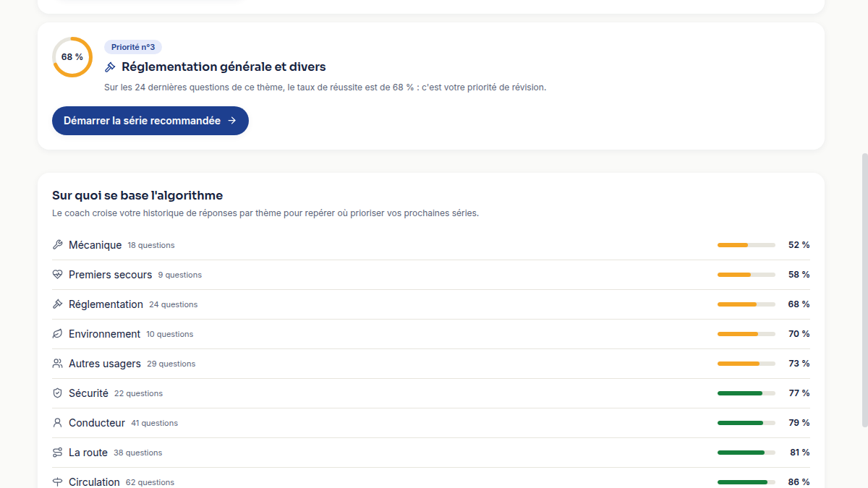Click the 38 questions count

click(x=138, y=453)
